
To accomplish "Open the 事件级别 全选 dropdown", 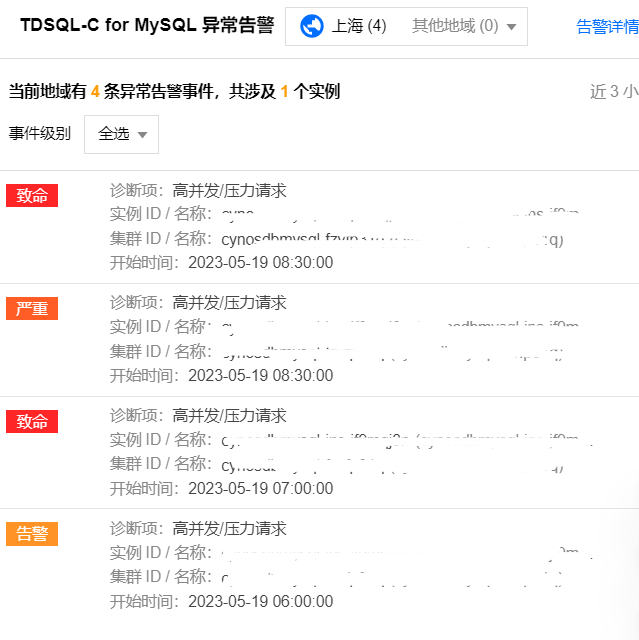I will [121, 134].
